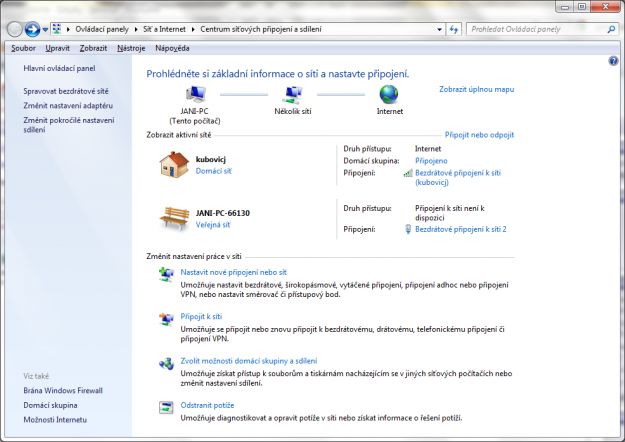
Task: Open Změnit pokročilé nastavení sdílení
Action: (69, 125)
